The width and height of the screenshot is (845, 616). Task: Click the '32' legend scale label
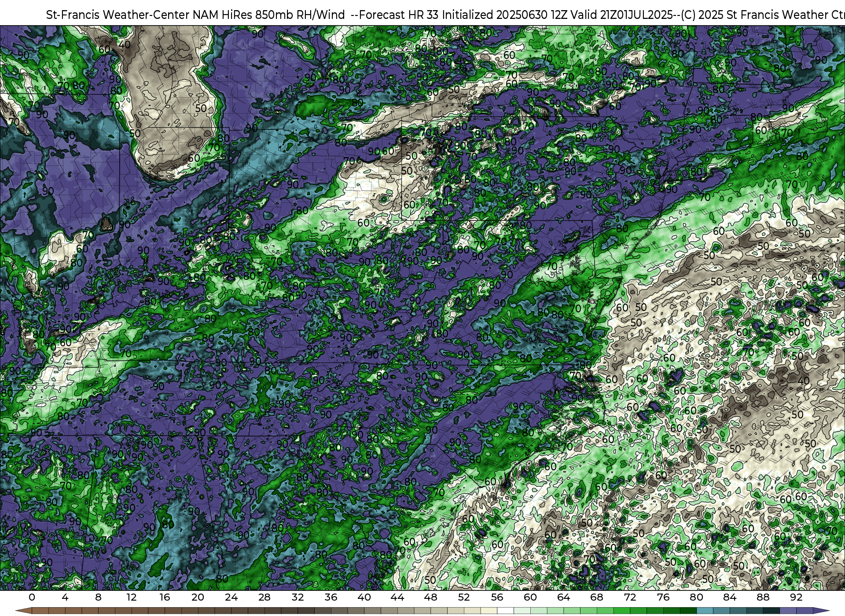298,598
